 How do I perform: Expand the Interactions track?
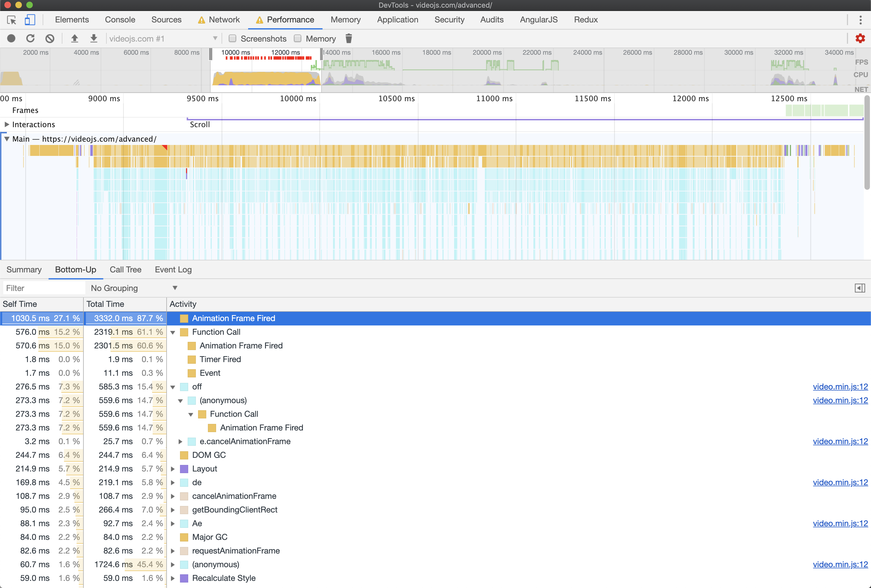7,124
